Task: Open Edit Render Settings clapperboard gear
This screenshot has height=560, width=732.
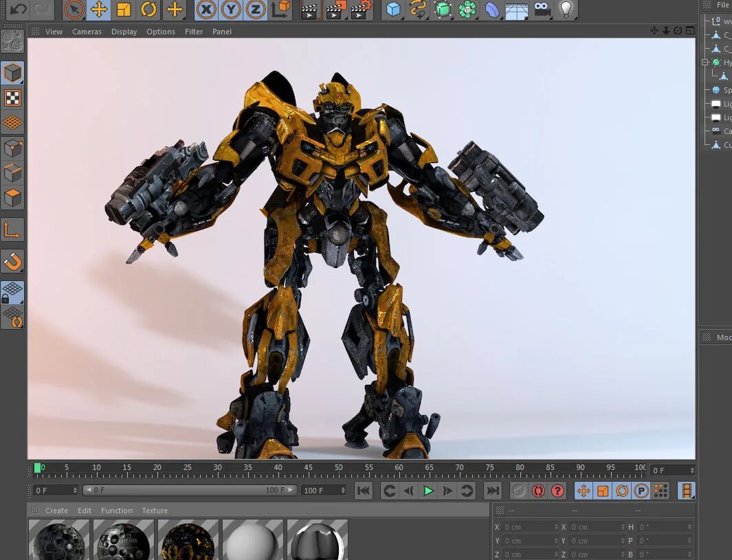Action: coord(360,10)
